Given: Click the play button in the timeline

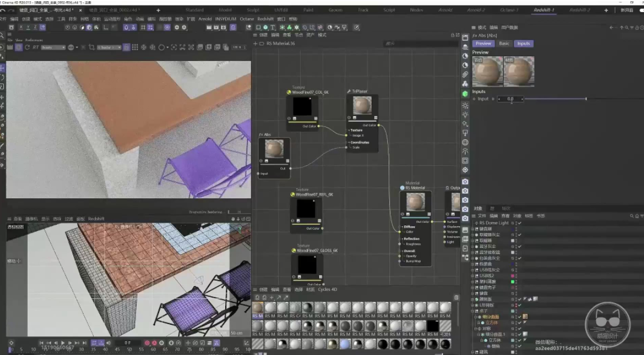Looking at the screenshot, I should (x=63, y=343).
